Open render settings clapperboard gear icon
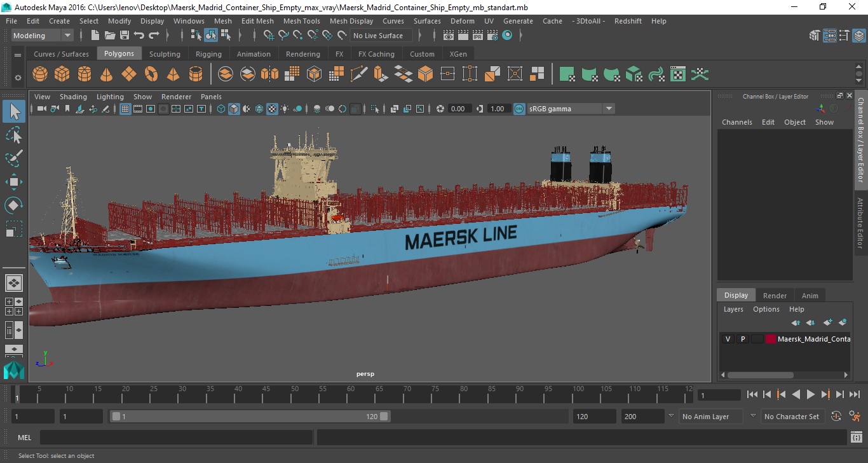 (x=492, y=36)
